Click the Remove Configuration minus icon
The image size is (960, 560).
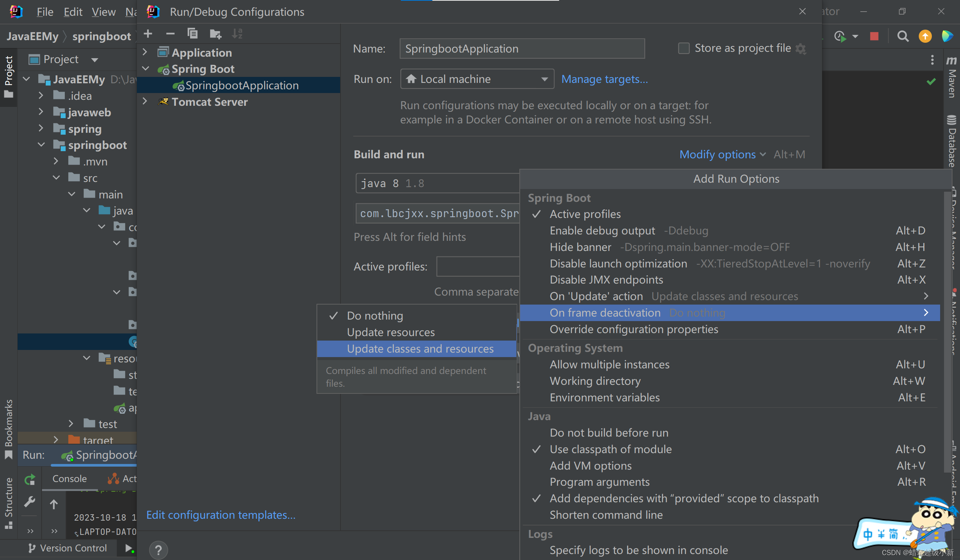(170, 34)
